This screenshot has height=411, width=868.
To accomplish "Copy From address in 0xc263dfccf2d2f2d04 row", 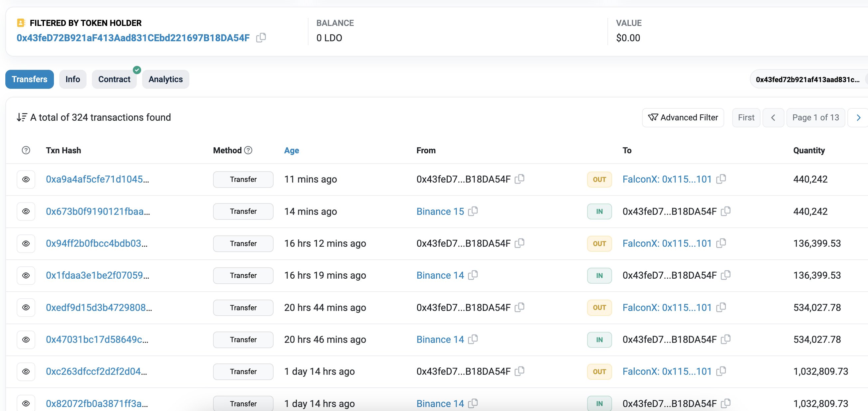I will (x=520, y=371).
